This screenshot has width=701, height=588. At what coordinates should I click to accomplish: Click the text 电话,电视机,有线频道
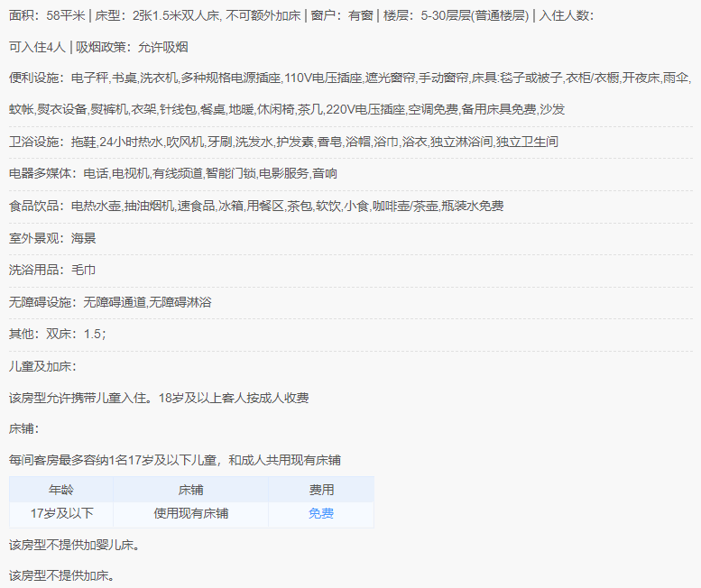tap(143, 173)
